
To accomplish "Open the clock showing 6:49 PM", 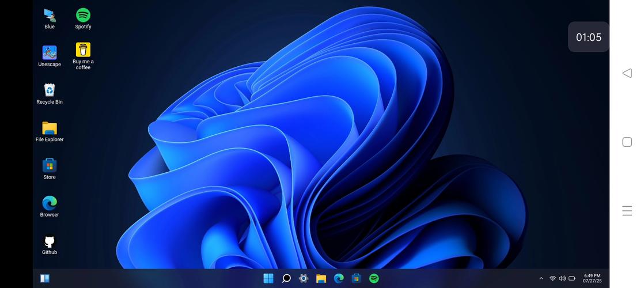I will pos(592,278).
